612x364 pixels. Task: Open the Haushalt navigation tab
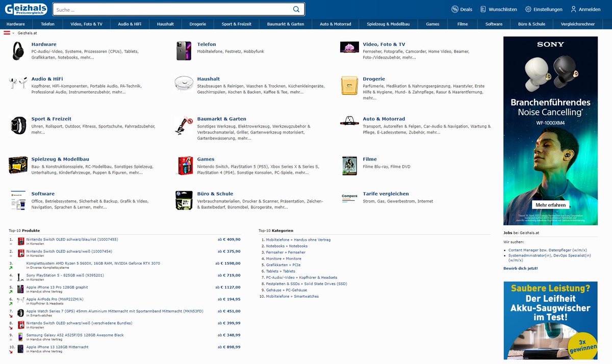(165, 24)
